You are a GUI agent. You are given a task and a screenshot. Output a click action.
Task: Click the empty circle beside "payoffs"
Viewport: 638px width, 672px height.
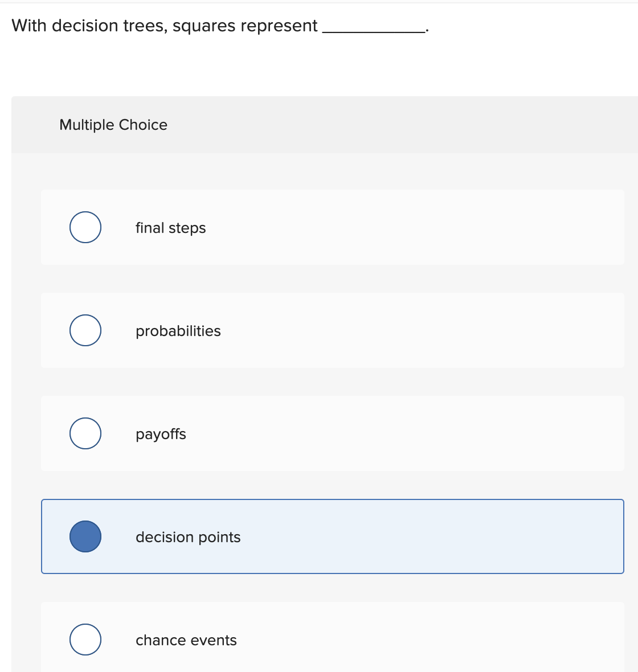[85, 433]
